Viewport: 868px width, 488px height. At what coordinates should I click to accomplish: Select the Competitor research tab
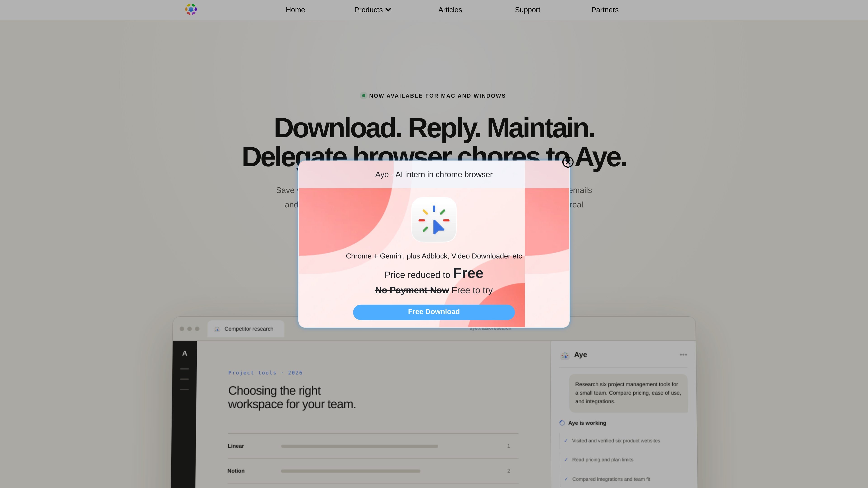tap(246, 329)
